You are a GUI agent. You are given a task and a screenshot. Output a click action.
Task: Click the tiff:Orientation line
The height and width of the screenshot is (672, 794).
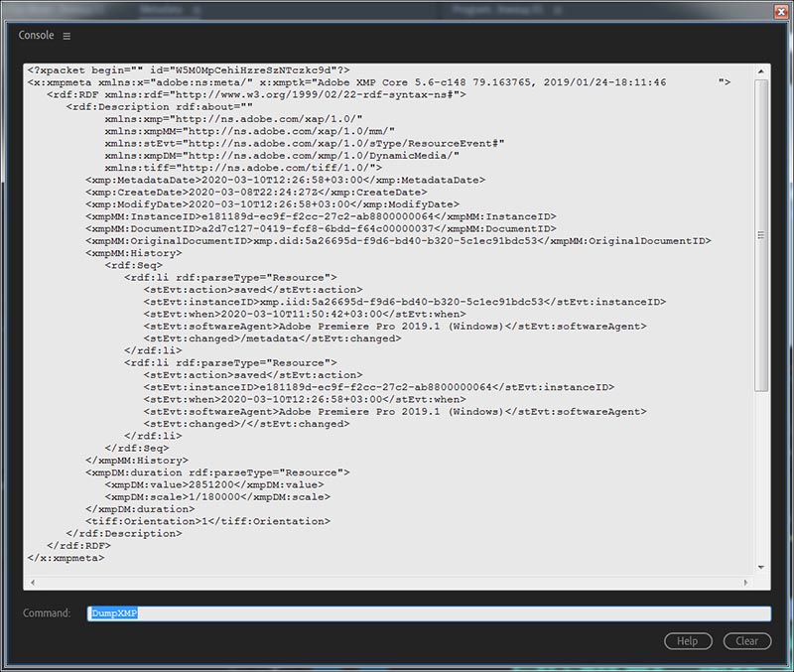click(207, 521)
